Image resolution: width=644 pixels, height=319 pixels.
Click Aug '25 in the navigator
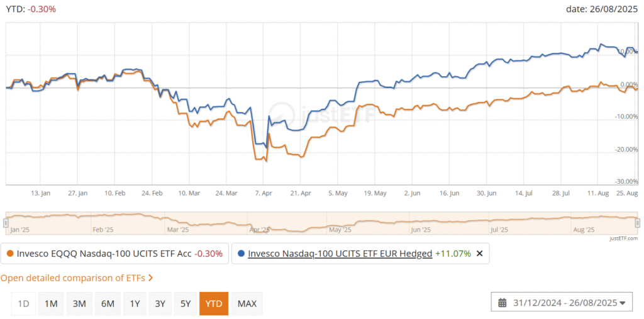click(x=584, y=230)
